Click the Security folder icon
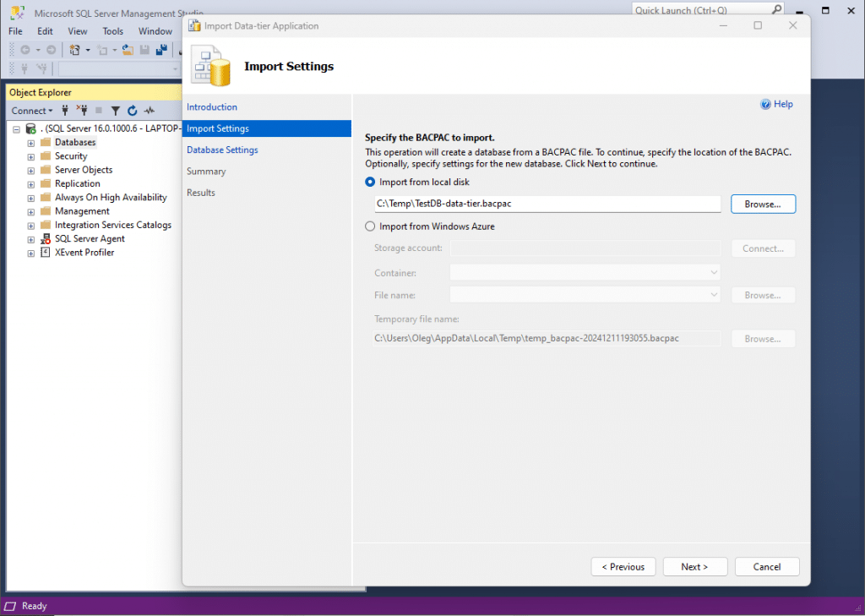 click(46, 156)
